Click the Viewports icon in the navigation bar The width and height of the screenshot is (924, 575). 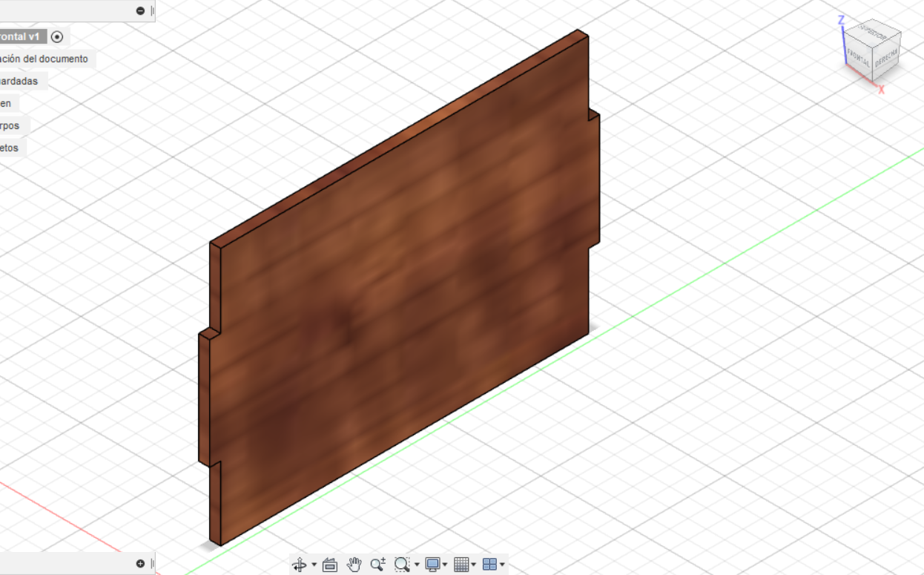tap(489, 564)
